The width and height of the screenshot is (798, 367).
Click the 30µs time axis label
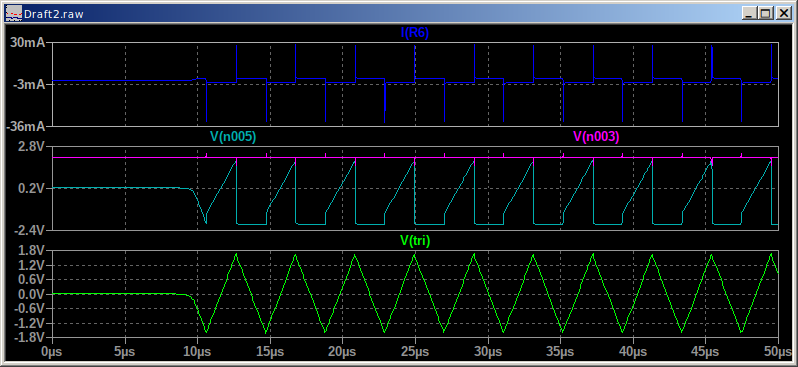[488, 352]
